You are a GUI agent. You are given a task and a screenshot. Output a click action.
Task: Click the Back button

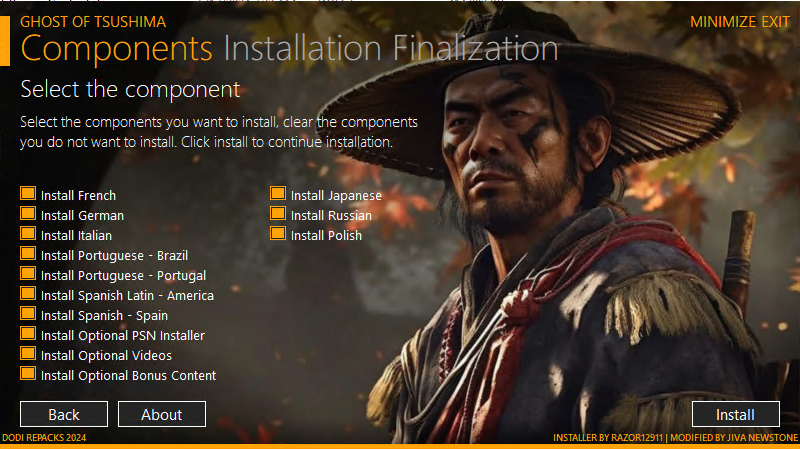pyautogui.click(x=64, y=414)
